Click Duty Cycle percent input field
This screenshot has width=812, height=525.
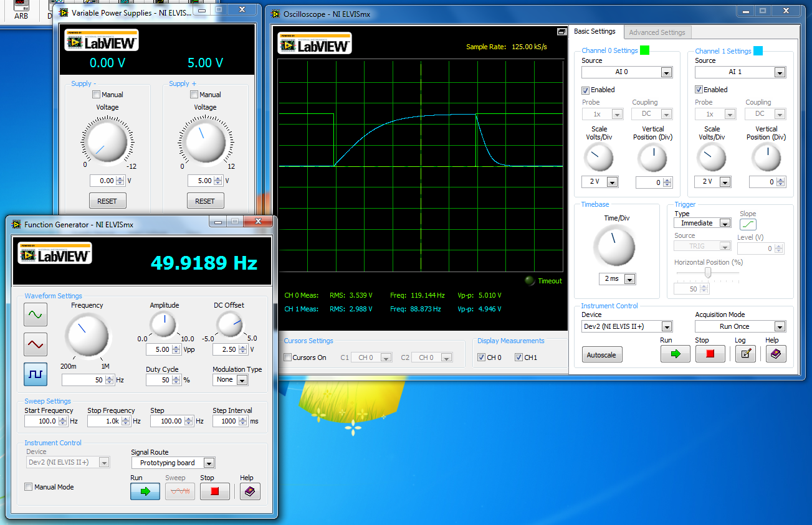pos(159,380)
